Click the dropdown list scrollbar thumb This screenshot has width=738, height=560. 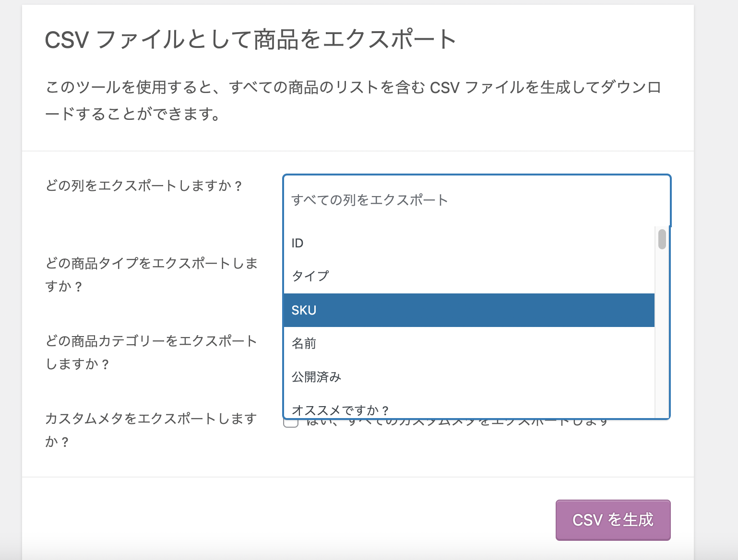click(662, 239)
